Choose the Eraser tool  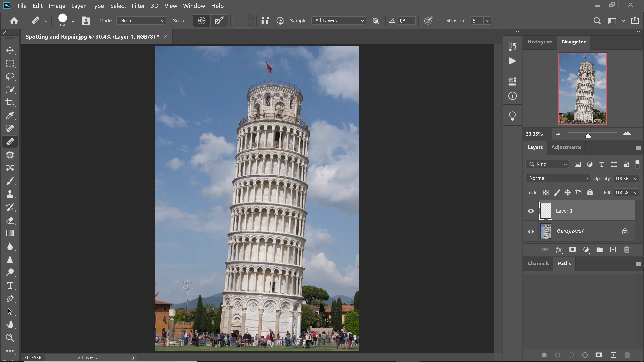tap(10, 220)
